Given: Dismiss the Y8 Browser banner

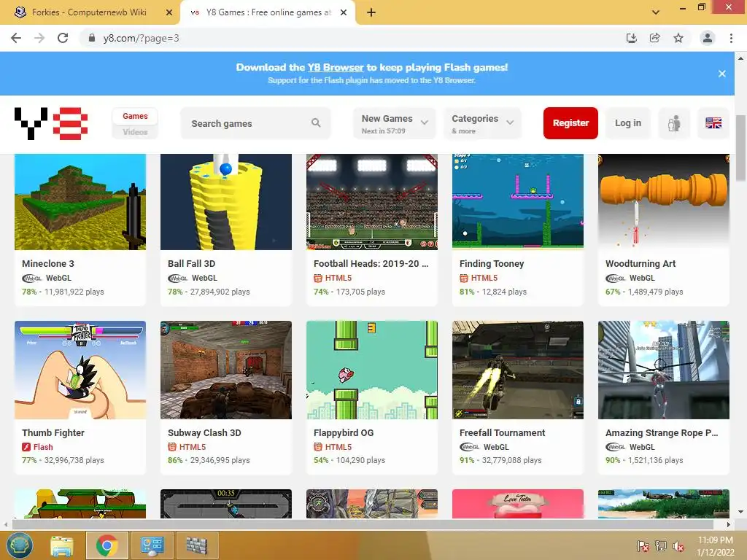Looking at the screenshot, I should click(x=722, y=74).
